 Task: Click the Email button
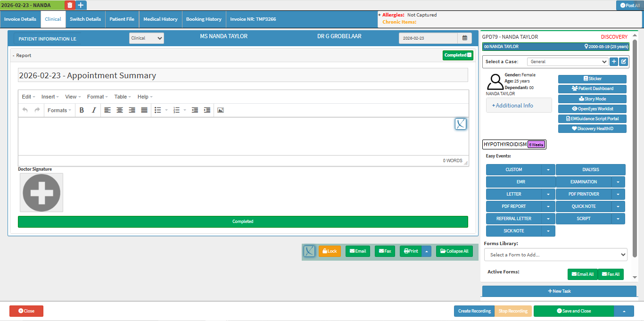358,251
